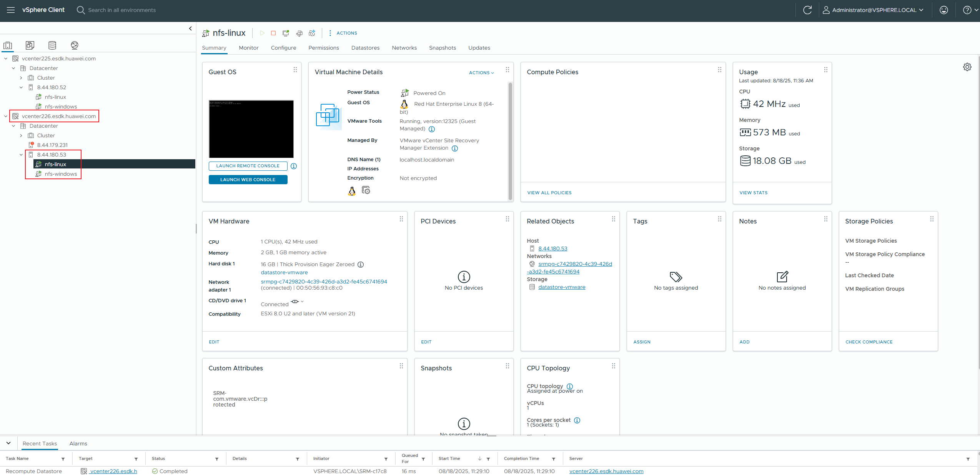Image resolution: width=980 pixels, height=475 pixels.
Task: Collapse the left navigation pane arrow
Action: pyautogui.click(x=190, y=28)
